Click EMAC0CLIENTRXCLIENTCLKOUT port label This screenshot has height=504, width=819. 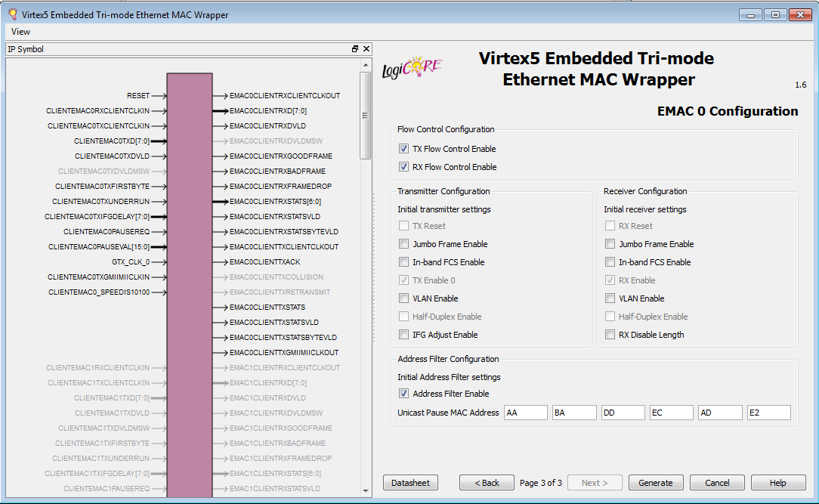coord(285,95)
